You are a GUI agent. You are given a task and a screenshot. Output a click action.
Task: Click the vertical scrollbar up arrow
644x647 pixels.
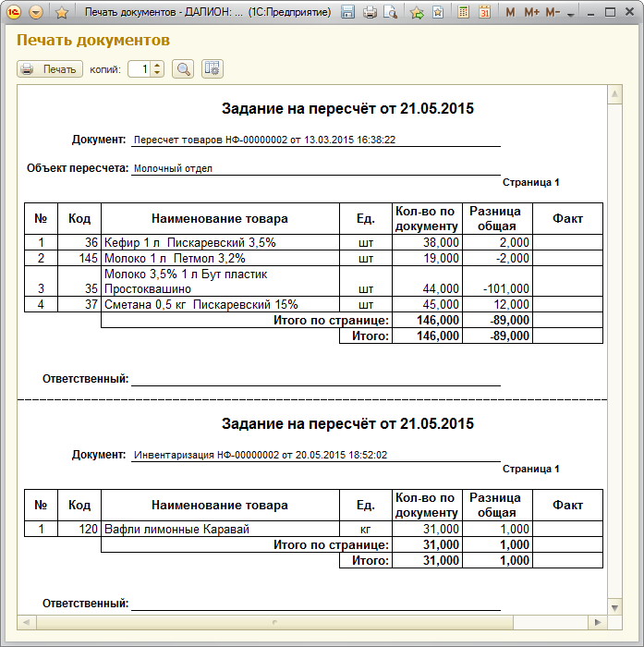click(614, 94)
